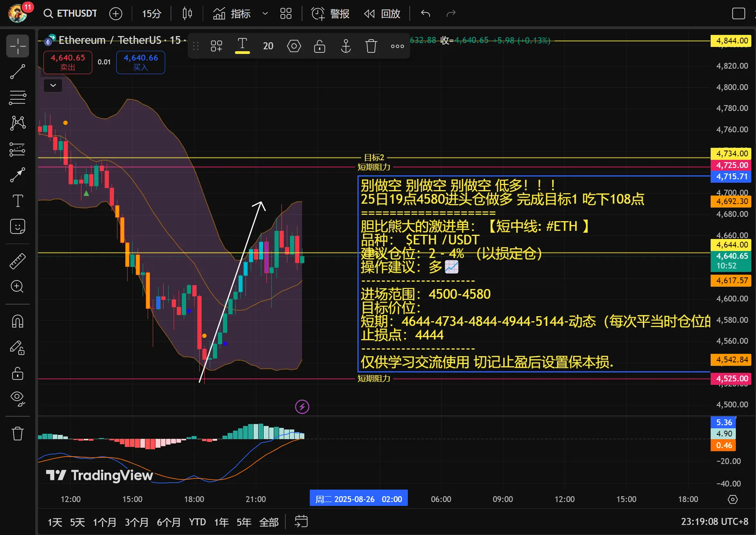The width and height of the screenshot is (756, 535).
Task: Toggle lock all drawing tools
Action: 17,374
